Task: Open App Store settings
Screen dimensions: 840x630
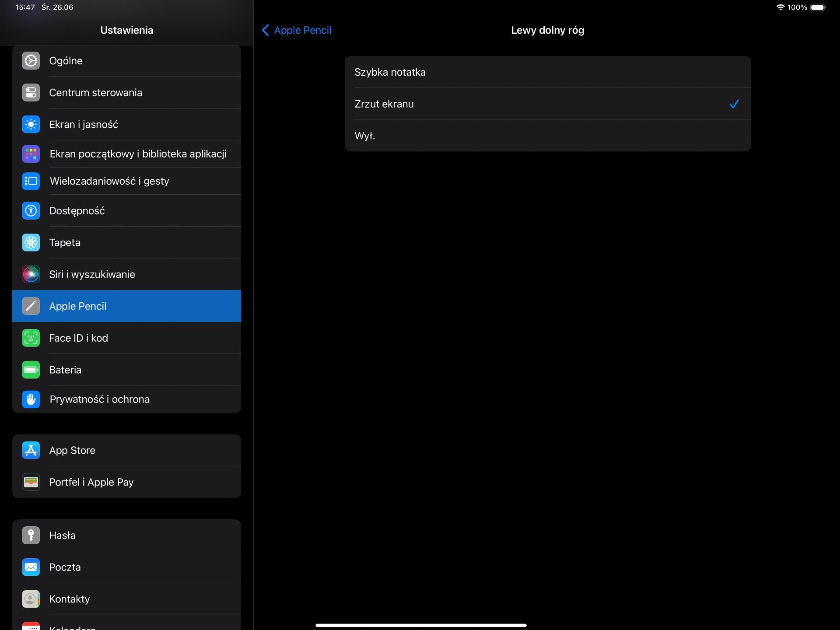Action: pos(127,451)
